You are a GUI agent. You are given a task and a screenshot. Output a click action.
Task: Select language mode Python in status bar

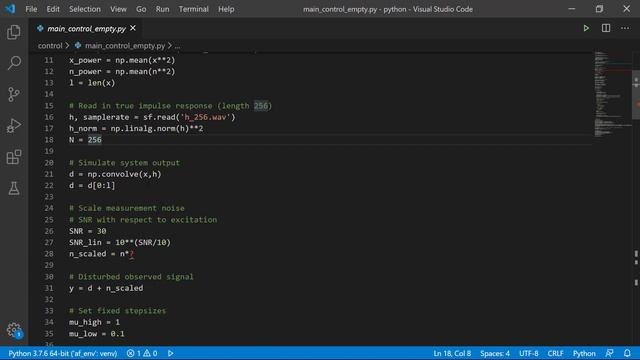(584, 353)
